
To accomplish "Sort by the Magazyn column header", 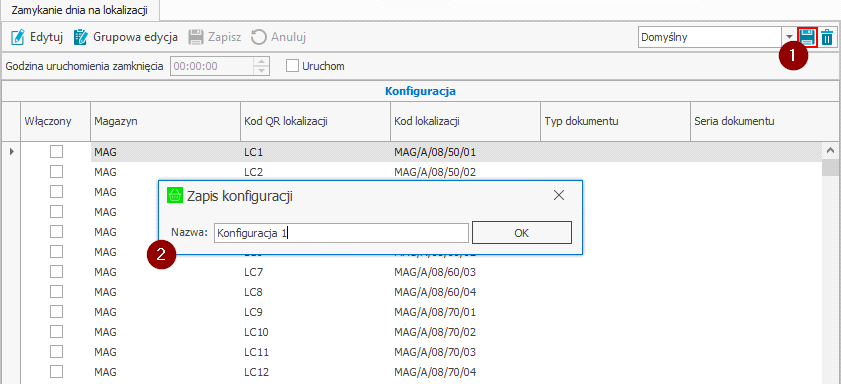I will click(x=165, y=121).
